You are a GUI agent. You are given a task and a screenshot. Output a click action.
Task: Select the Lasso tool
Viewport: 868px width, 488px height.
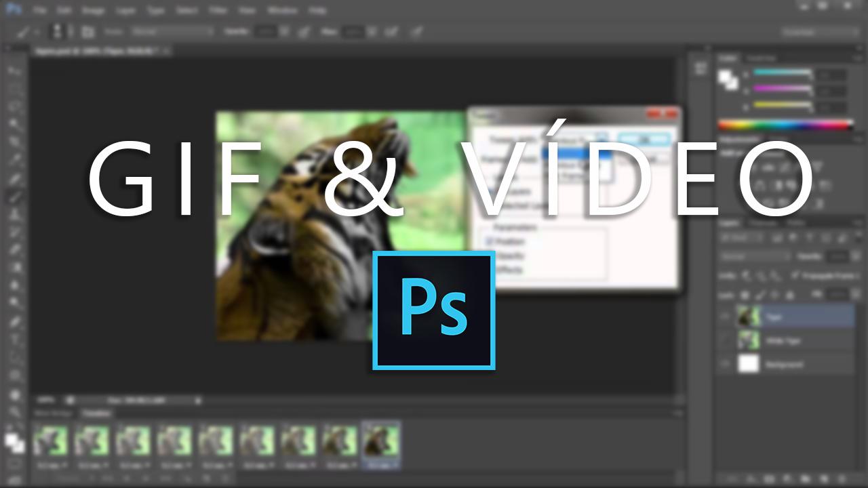[14, 107]
